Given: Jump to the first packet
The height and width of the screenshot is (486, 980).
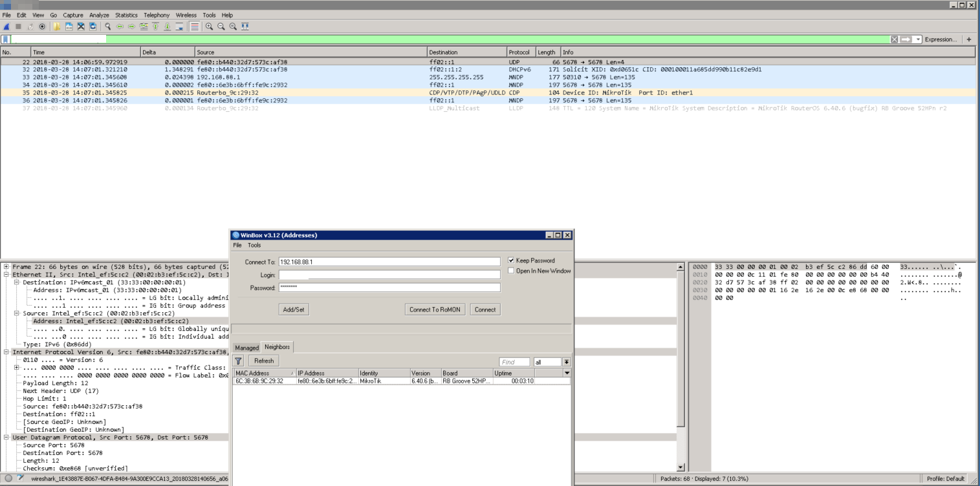Looking at the screenshot, I should [155, 26].
